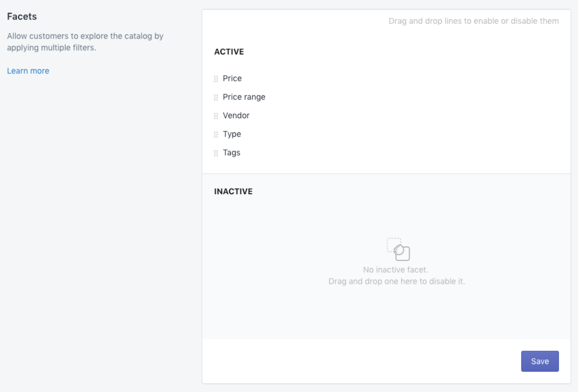This screenshot has height=392, width=578.
Task: Select the Price range facet row
Action: 386,97
